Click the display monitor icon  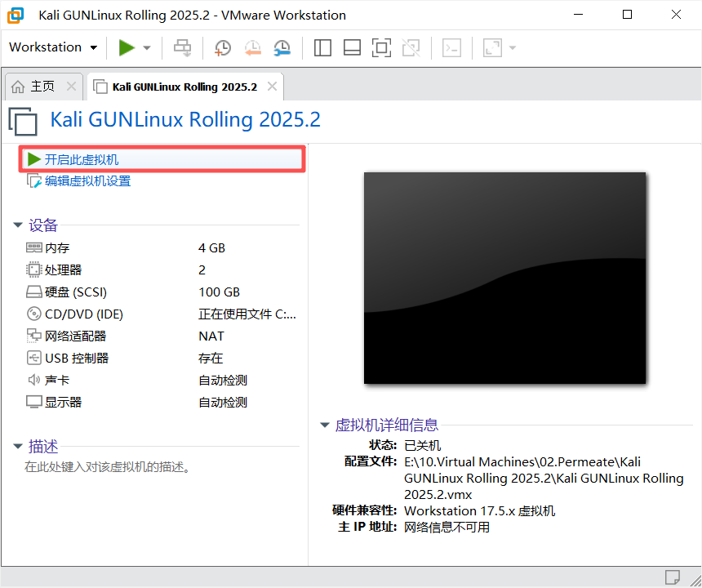pos(34,402)
